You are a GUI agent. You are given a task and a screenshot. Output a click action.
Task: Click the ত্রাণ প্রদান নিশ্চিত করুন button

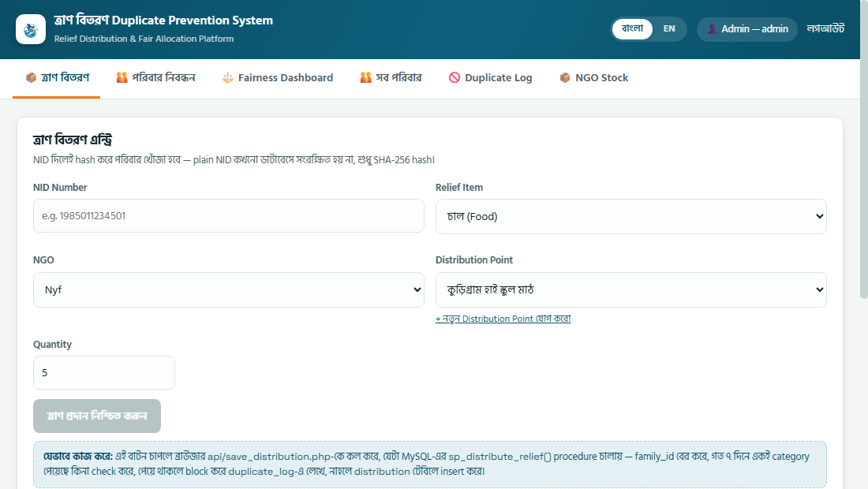pyautogui.click(x=97, y=416)
